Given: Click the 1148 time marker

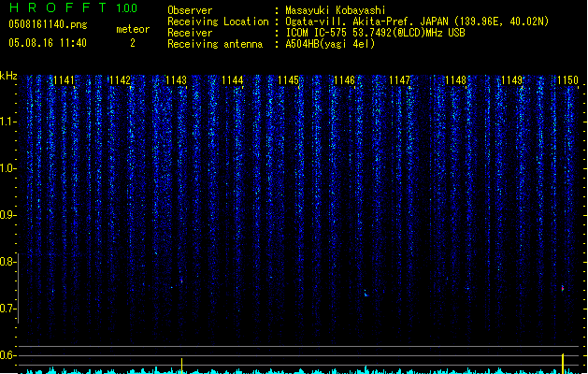Looking at the screenshot, I should (x=455, y=80).
